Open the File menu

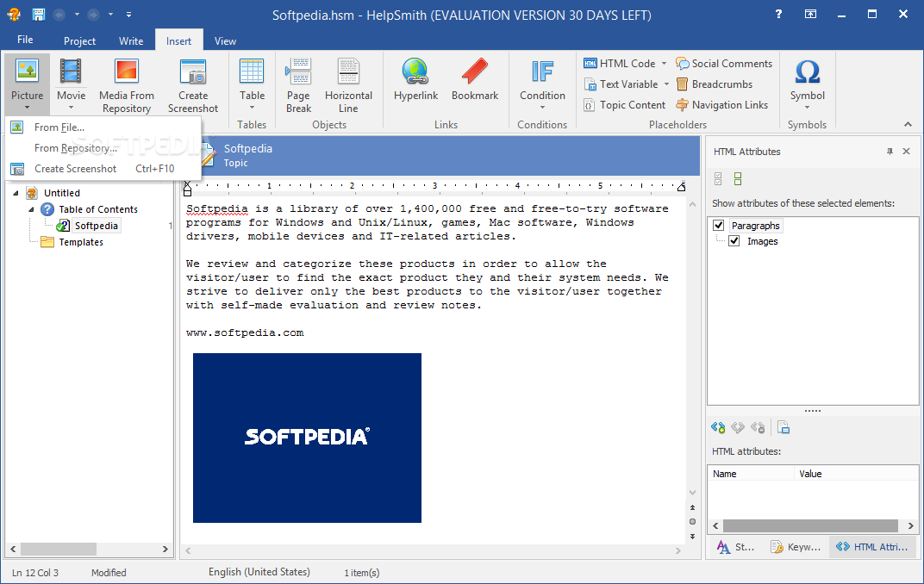tap(25, 40)
